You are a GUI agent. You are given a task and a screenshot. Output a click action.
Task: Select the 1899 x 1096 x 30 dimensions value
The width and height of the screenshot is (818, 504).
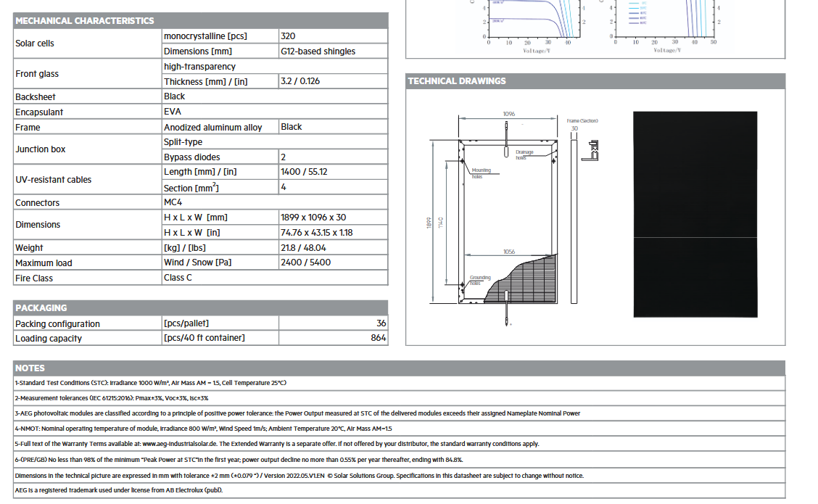313,218
